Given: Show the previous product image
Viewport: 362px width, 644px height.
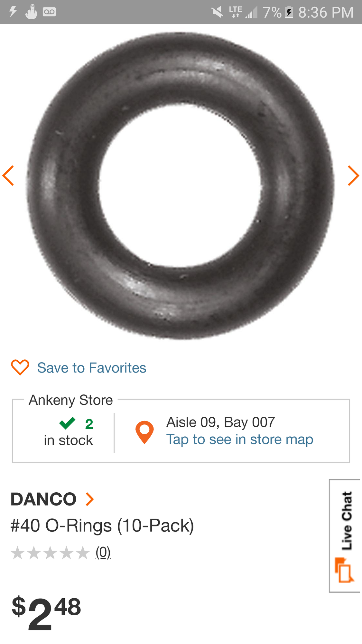Looking at the screenshot, I should (x=8, y=175).
